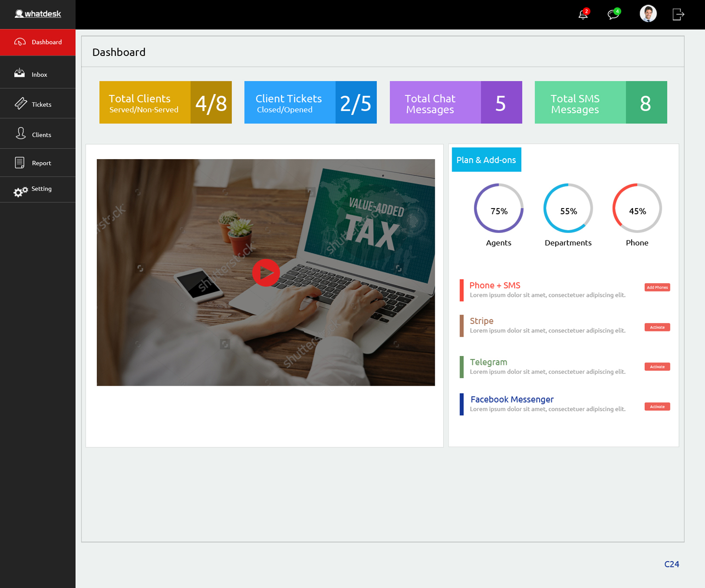The image size is (705, 588).
Task: Select the Plan & Add-ons tab
Action: click(486, 160)
